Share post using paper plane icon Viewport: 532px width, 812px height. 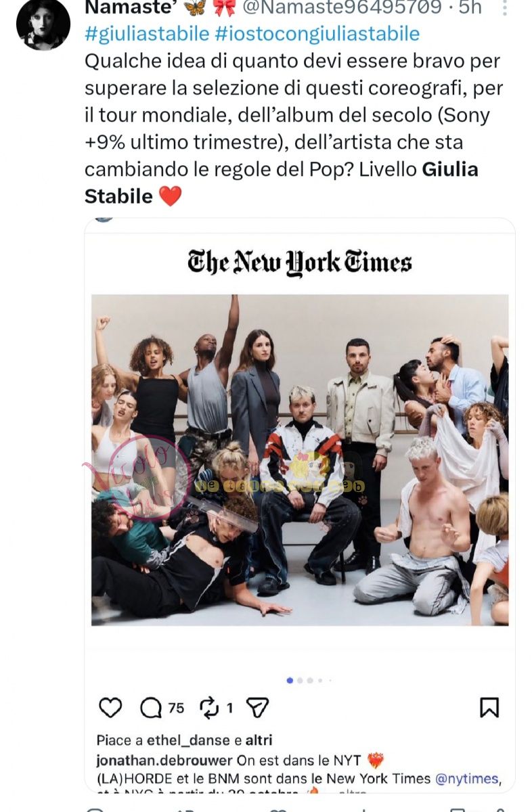[258, 708]
